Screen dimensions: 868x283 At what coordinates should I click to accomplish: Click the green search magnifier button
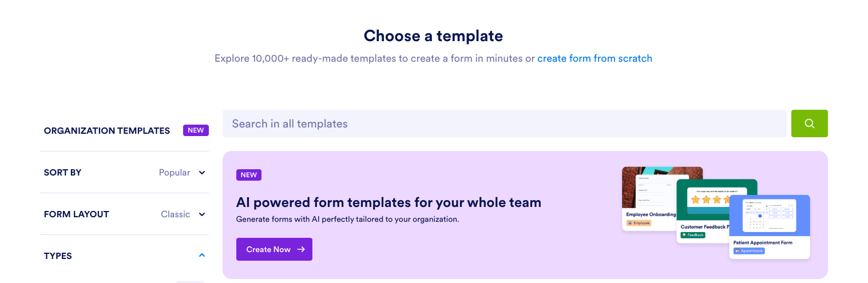tap(809, 123)
